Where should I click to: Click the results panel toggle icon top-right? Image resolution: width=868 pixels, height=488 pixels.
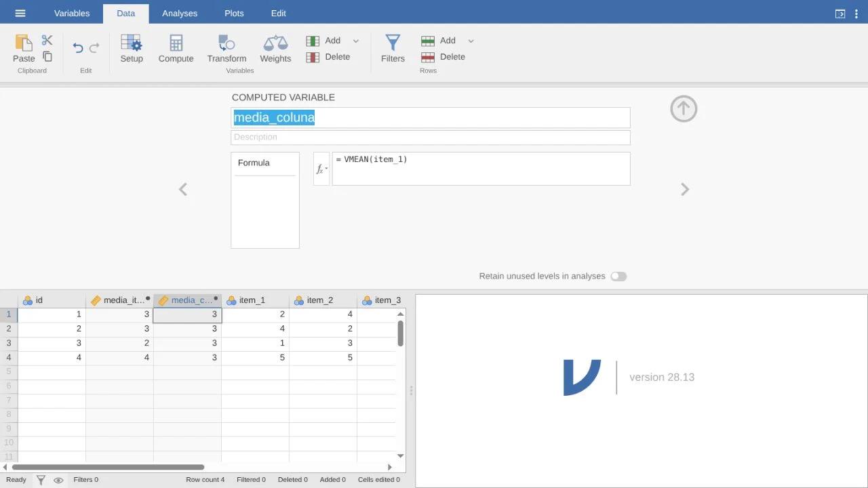click(840, 14)
